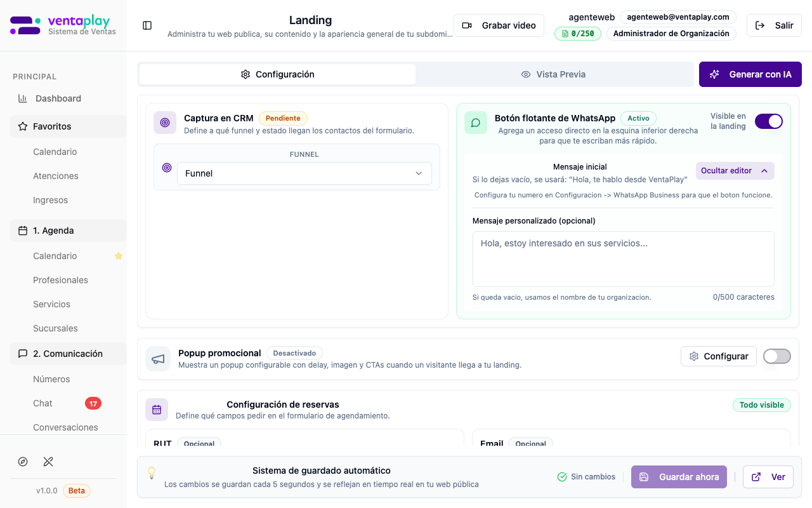Disable WhatsApp button visible in landing toggle
Screen dimensions: 812x508
click(768, 121)
